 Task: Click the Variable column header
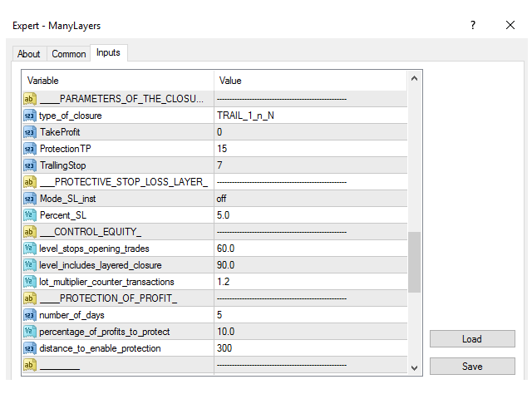tap(118, 81)
